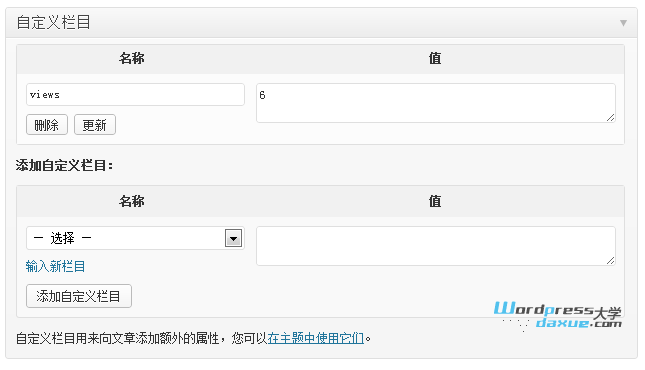The image size is (645, 370).
Task: Open the 选择 name dropdown
Action: point(135,238)
